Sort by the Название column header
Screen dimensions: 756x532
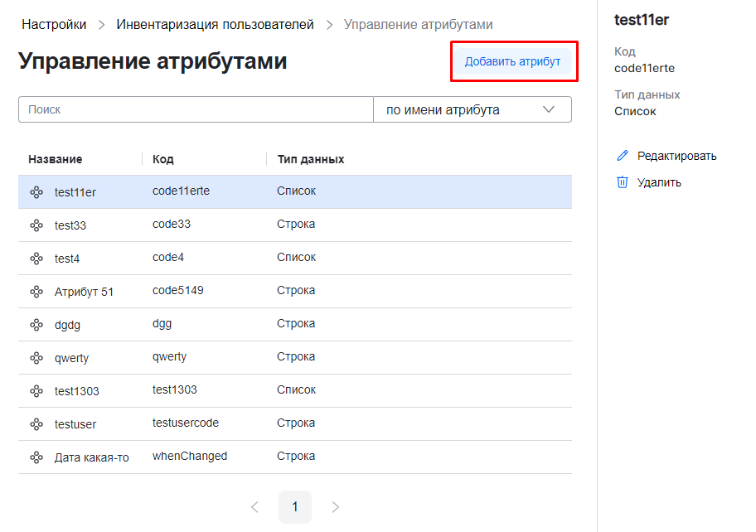(56, 159)
